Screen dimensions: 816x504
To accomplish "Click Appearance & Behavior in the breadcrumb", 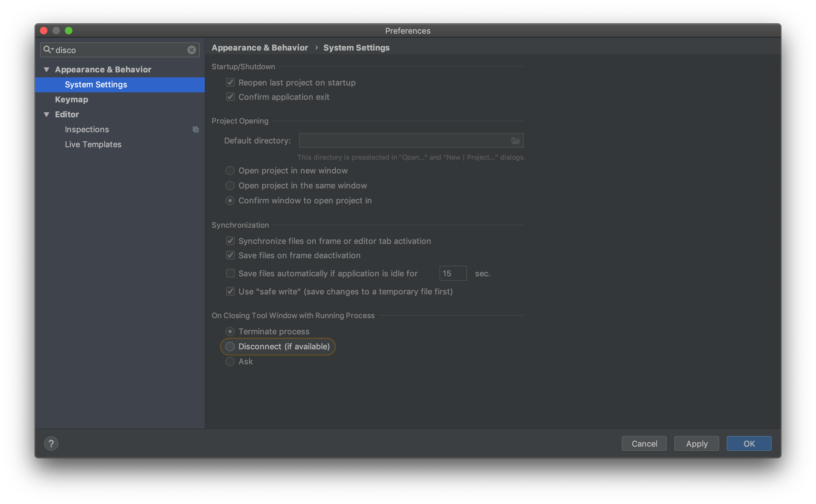I will 259,48.
